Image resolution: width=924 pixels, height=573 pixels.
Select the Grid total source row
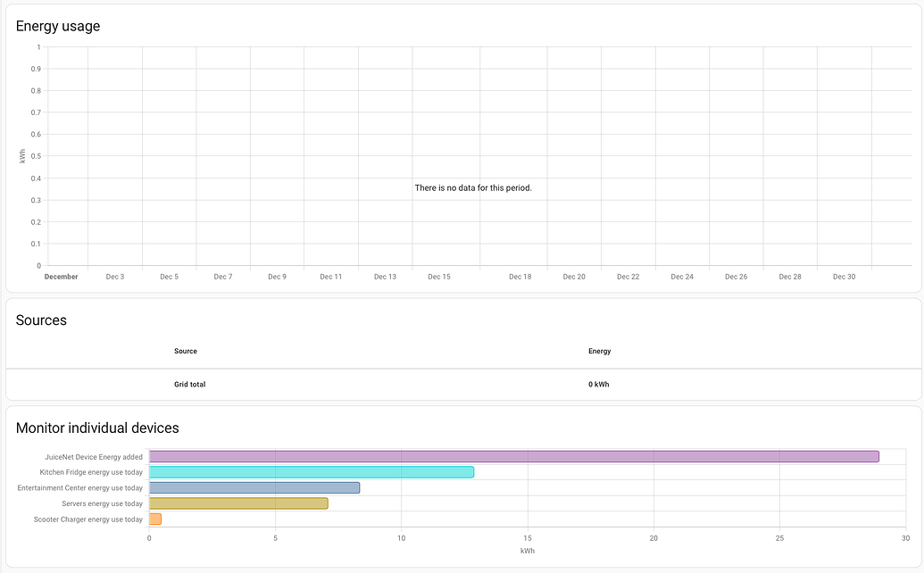pos(191,384)
